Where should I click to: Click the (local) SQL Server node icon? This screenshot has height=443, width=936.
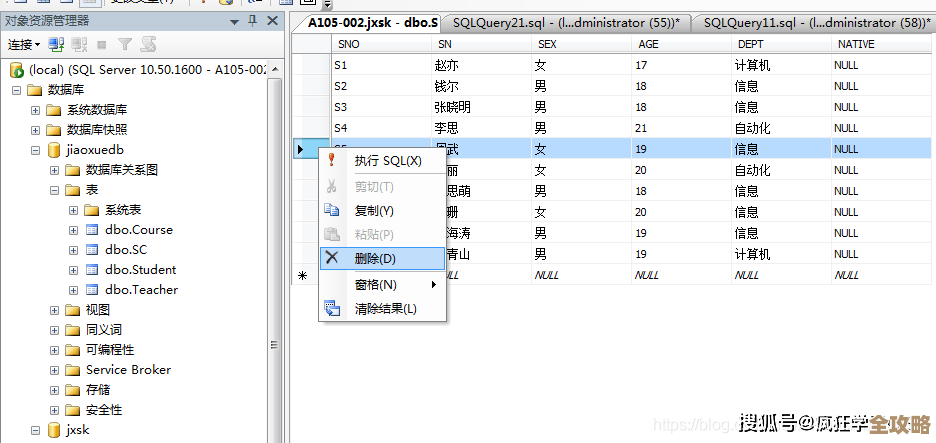tap(16, 70)
